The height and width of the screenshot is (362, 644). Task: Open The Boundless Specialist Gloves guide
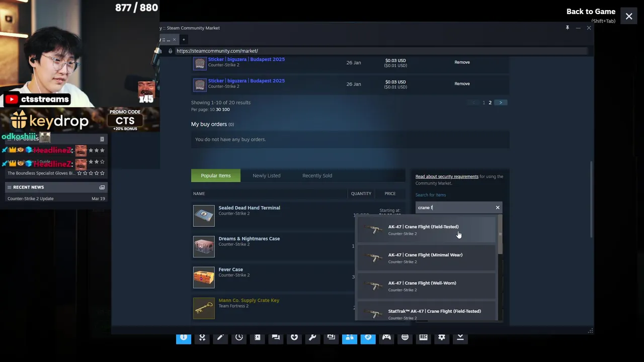[41, 173]
